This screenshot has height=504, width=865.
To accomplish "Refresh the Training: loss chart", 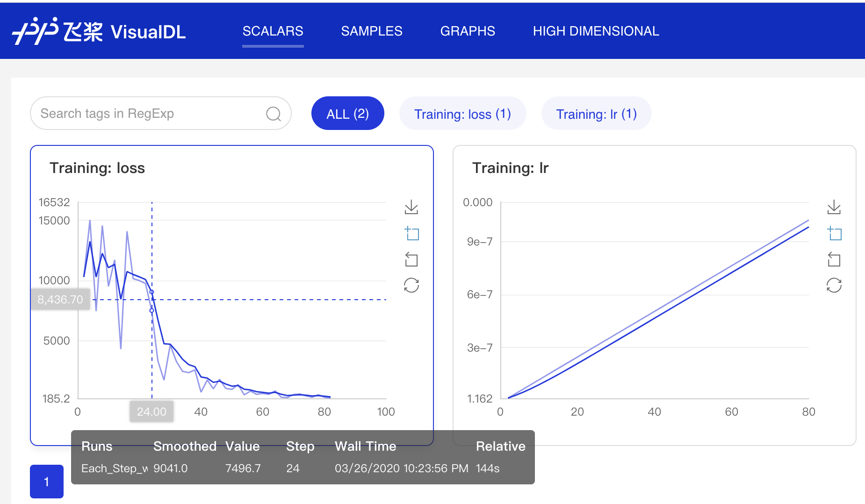I will pyautogui.click(x=411, y=285).
